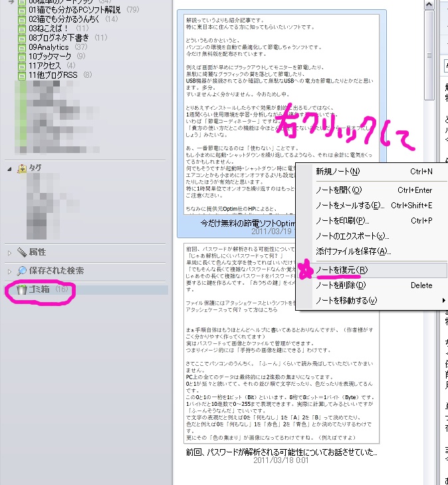Screen dimensions: 448x485
Task: Select ノートを削除 in context menu
Action: [342, 285]
